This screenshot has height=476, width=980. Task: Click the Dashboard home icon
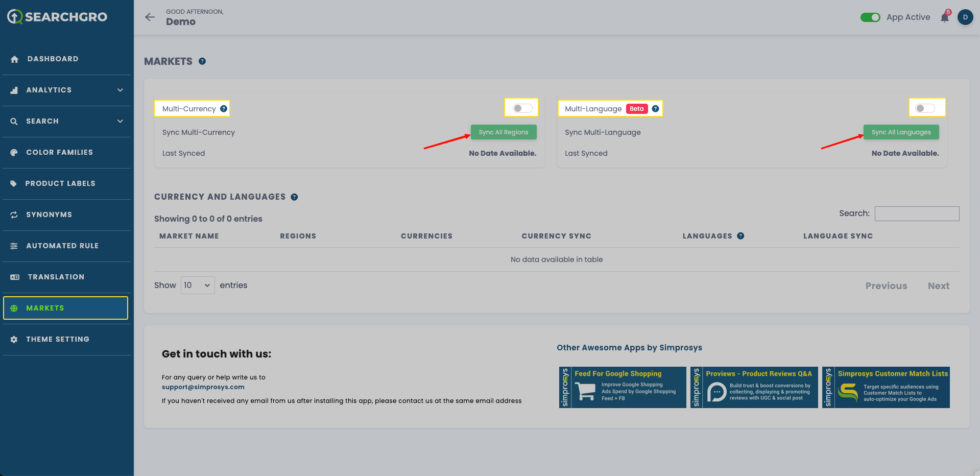(x=14, y=59)
